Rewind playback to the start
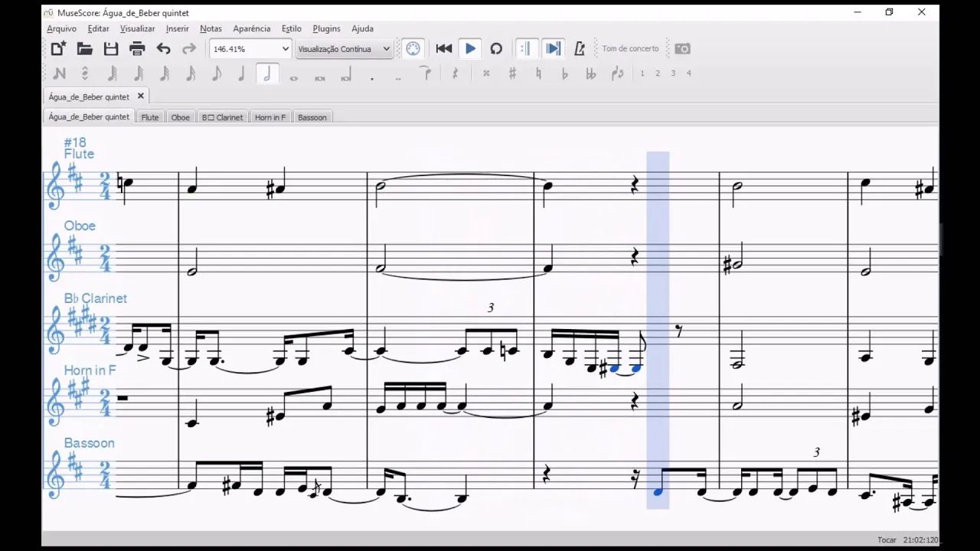980x551 pixels. click(444, 49)
